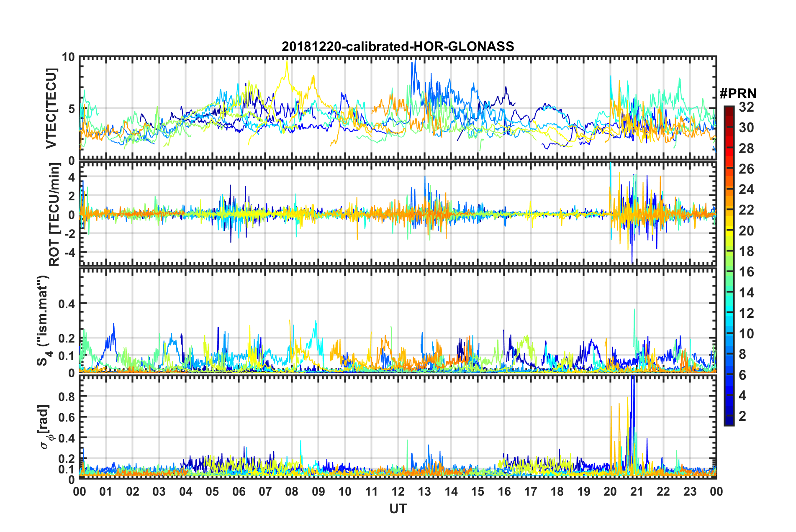Select the "13" hour tick on the UT axis

[424, 491]
